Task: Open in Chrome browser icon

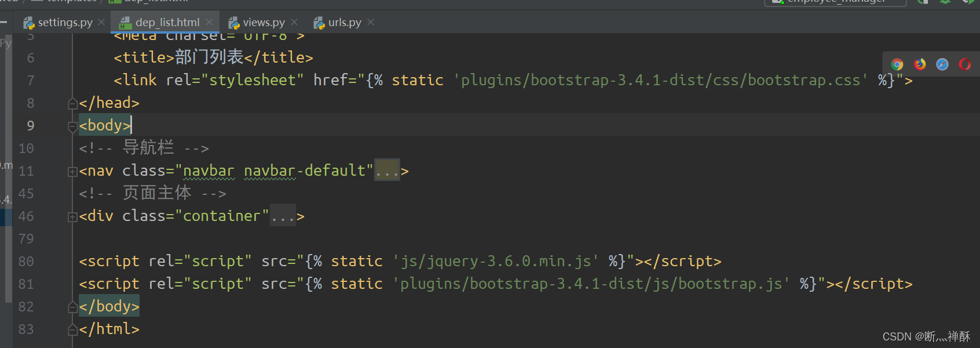Action: (897, 64)
